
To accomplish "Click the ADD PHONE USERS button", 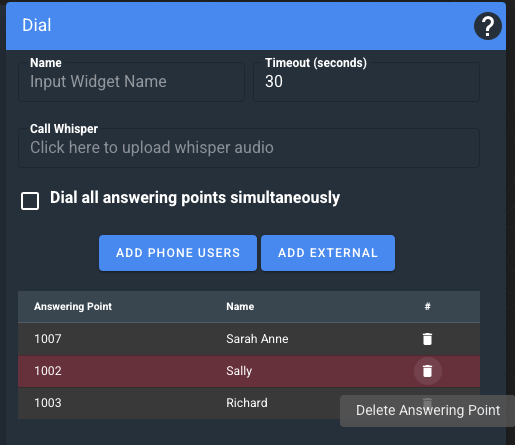I will 178,253.
